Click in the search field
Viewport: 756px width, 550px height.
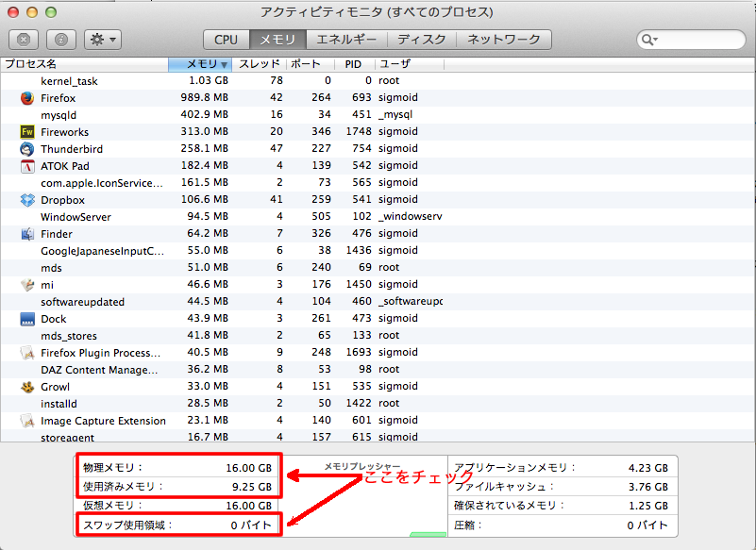coord(691,40)
